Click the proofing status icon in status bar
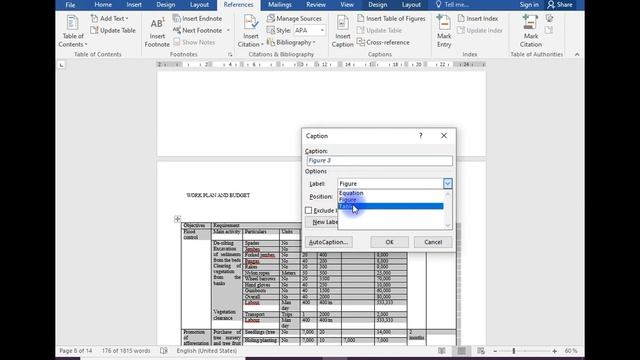The width and height of the screenshot is (640, 360). (x=164, y=351)
